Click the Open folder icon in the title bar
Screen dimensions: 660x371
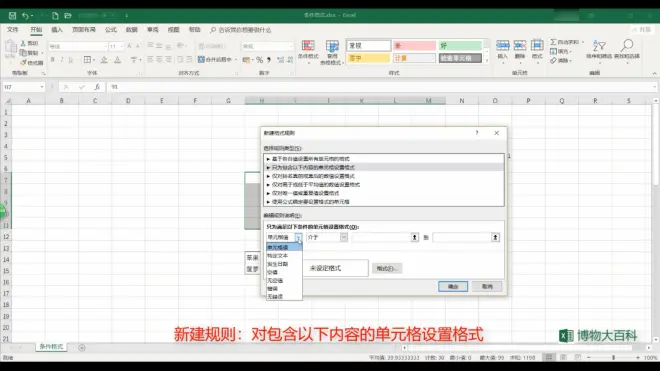tap(68, 16)
